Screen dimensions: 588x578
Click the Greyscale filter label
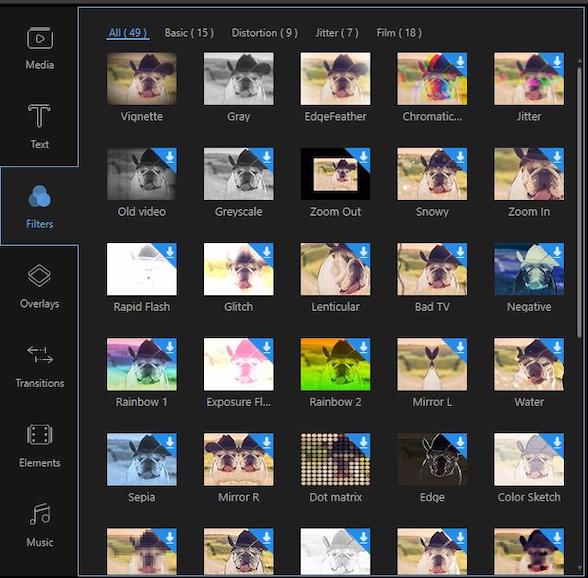click(x=238, y=212)
